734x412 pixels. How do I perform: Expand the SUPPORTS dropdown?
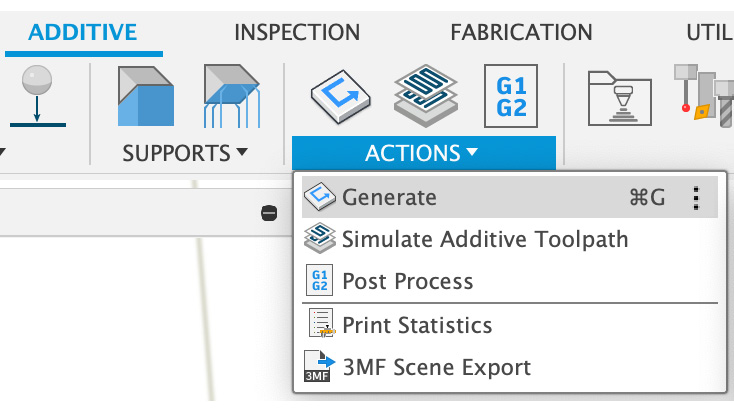click(185, 153)
